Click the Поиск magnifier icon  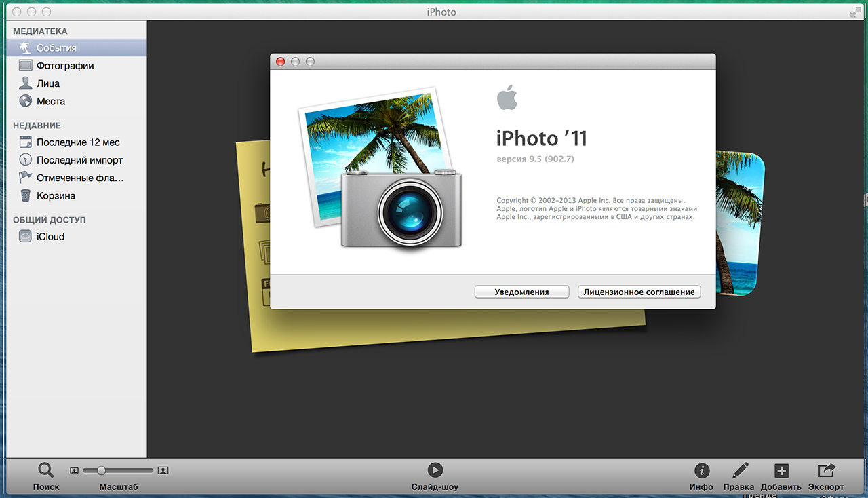coord(45,470)
